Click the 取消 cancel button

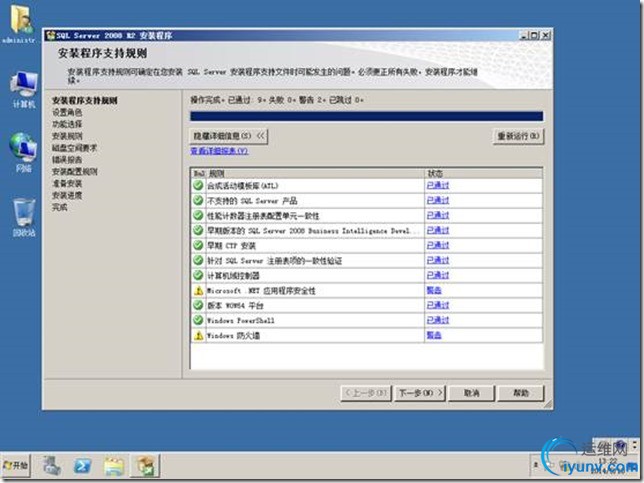[x=472, y=393]
